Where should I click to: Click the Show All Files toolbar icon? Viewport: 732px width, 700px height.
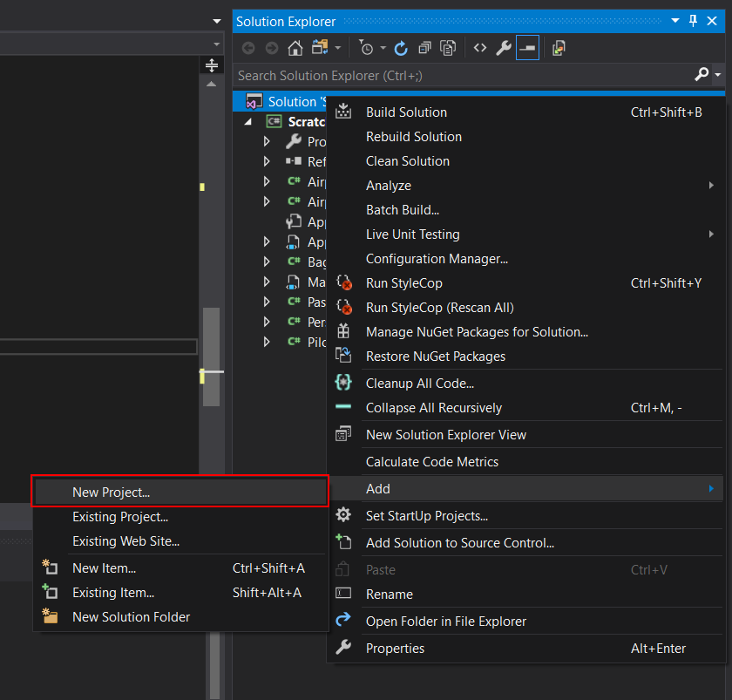point(448,48)
